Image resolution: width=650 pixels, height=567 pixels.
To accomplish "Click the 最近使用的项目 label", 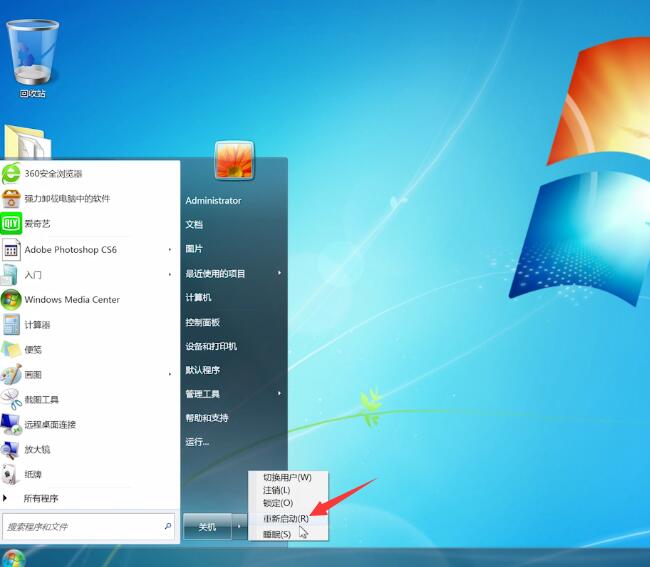I will (x=215, y=274).
